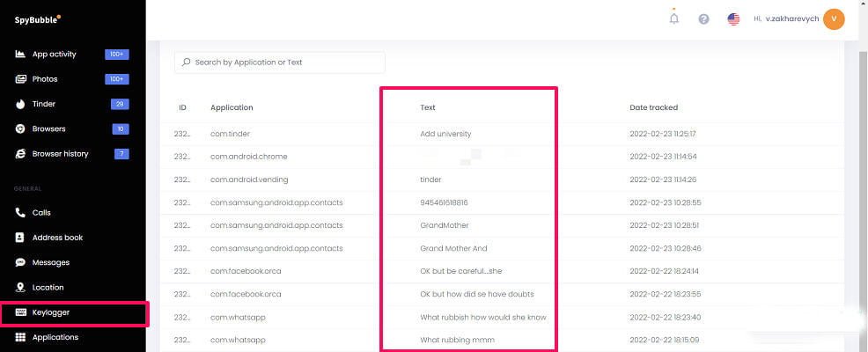Open notifications bell icon
Image resolution: width=868 pixels, height=352 pixels.
pyautogui.click(x=673, y=18)
